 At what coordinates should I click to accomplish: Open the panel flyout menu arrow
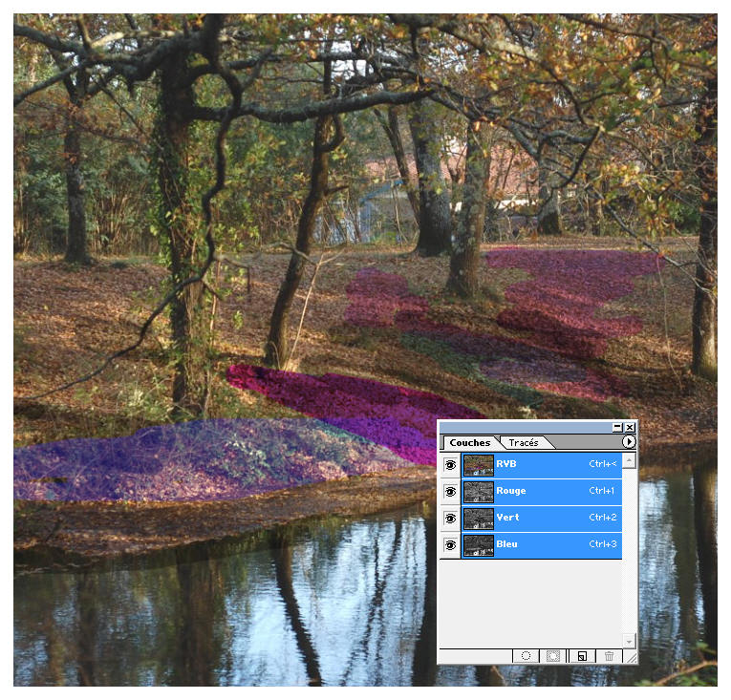(x=629, y=441)
